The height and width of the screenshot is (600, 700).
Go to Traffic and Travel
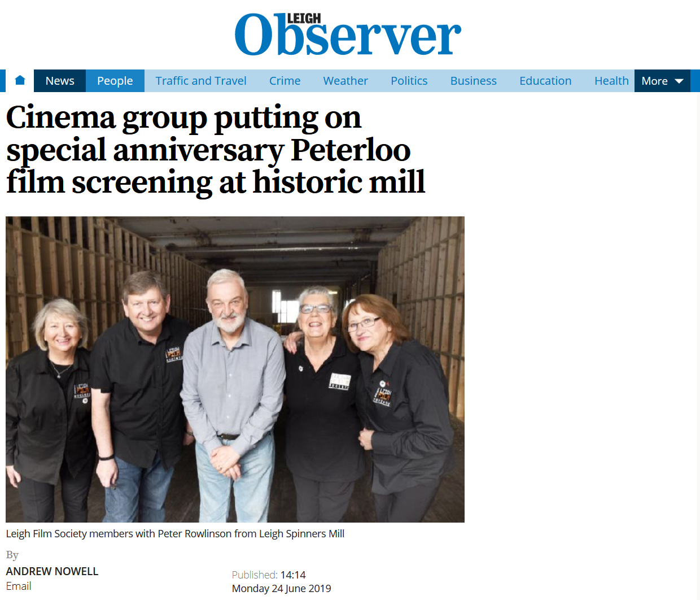pyautogui.click(x=201, y=81)
